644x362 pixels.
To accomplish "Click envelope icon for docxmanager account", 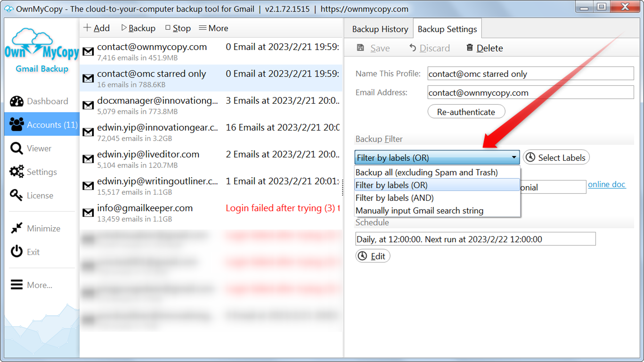I will tap(88, 105).
